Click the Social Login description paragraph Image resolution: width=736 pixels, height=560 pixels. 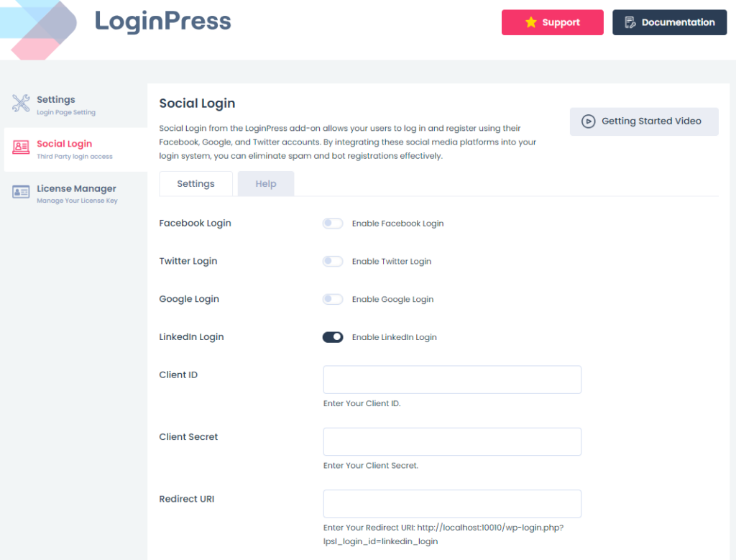pyautogui.click(x=347, y=142)
